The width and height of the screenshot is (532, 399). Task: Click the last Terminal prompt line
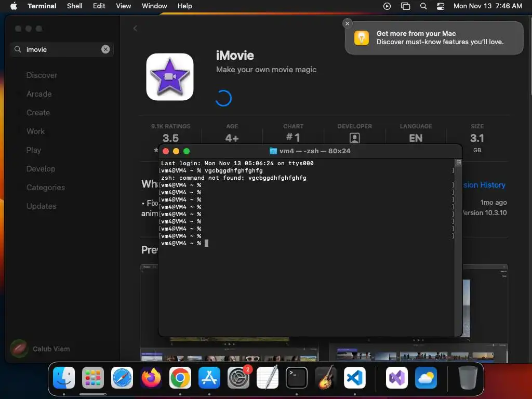(184, 243)
